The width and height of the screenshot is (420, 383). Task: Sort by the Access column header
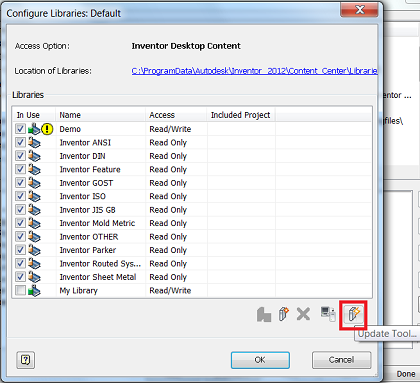click(x=176, y=115)
